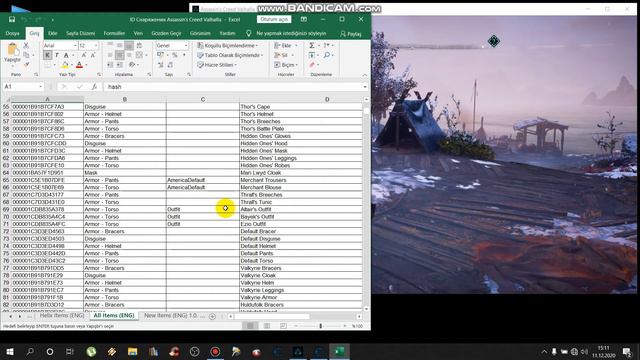Click the cell reading Altair's Outfit

pyautogui.click(x=301, y=209)
